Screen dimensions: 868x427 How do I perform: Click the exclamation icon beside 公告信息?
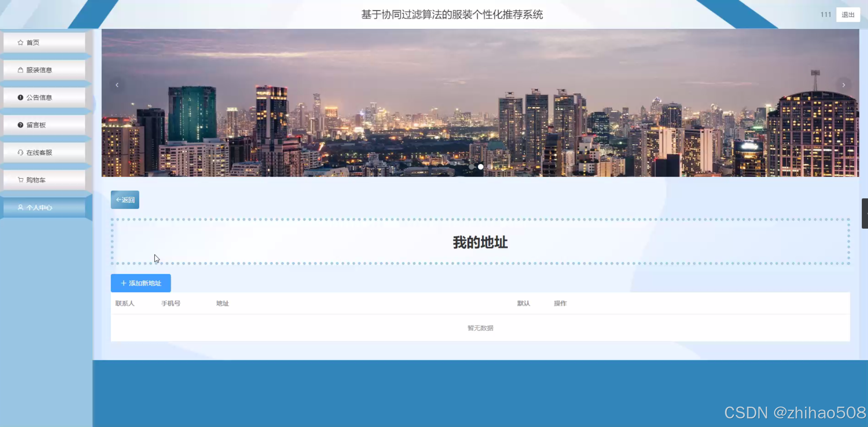click(20, 98)
